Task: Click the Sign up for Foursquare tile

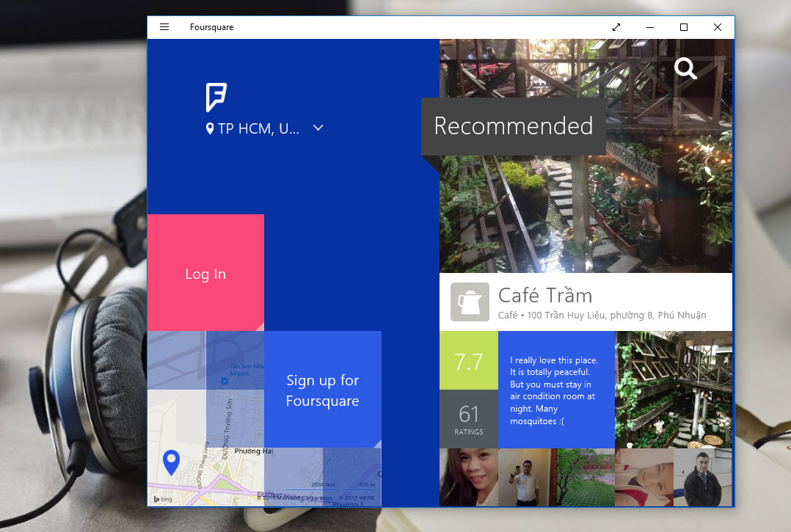Action: tap(322, 390)
